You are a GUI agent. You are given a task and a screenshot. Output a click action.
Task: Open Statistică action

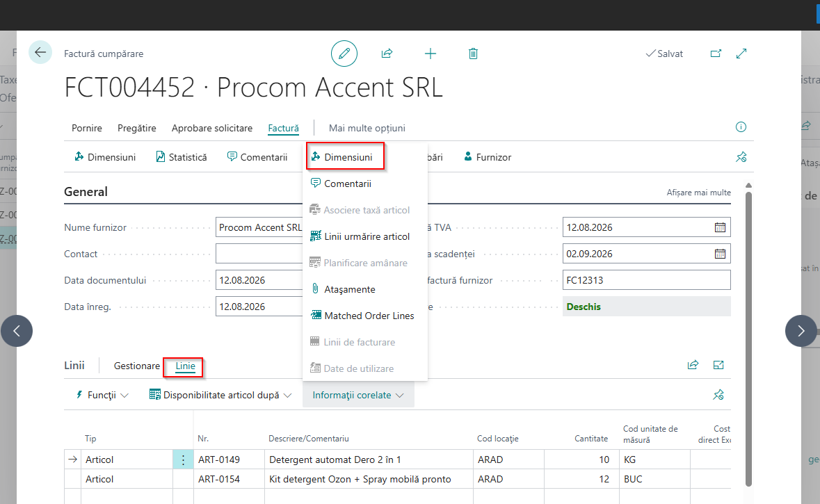pyautogui.click(x=182, y=157)
